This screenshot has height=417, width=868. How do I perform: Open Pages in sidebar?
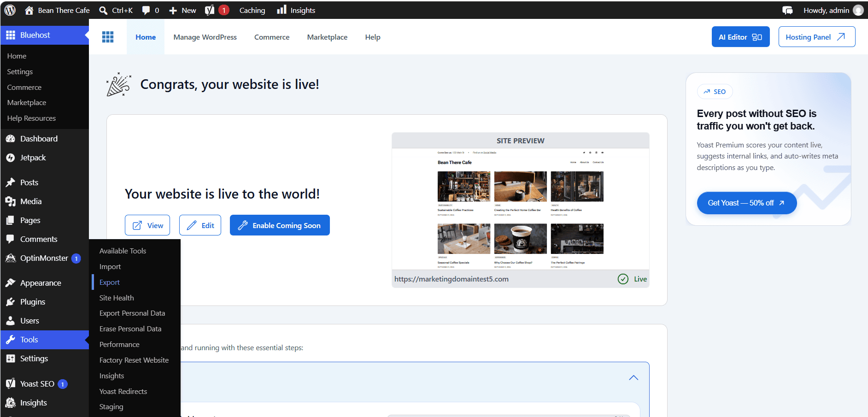click(x=30, y=220)
